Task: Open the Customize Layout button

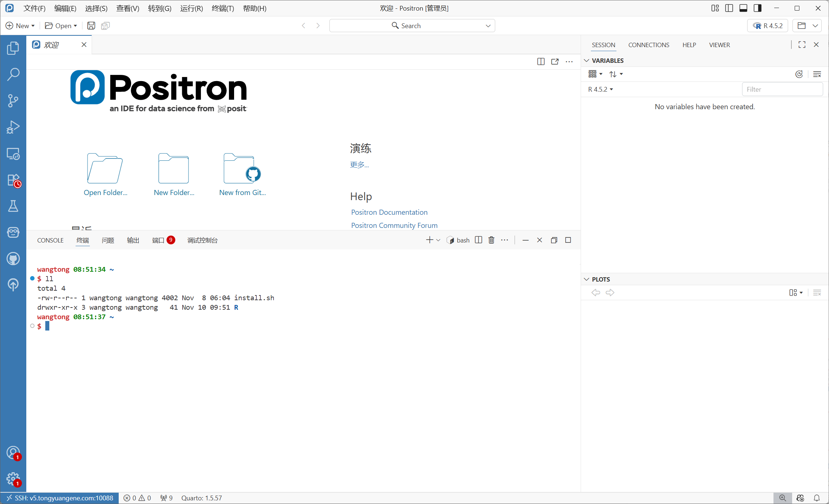Action: (715, 8)
